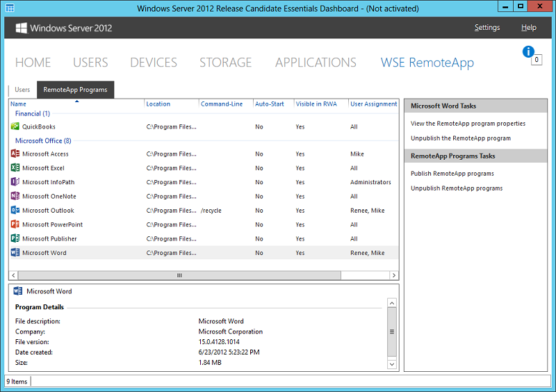Click the Microsoft OneNote icon
Screen dimensions: 556x392
(x=15, y=196)
